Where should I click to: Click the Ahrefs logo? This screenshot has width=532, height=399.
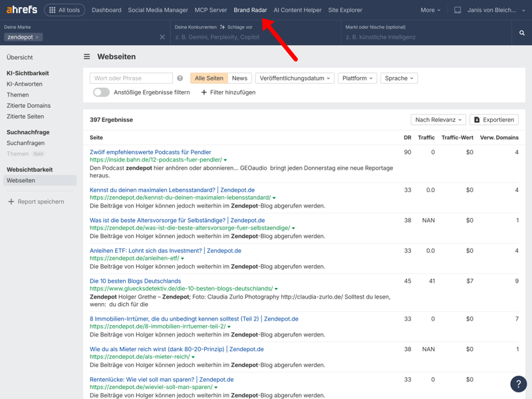[21, 10]
